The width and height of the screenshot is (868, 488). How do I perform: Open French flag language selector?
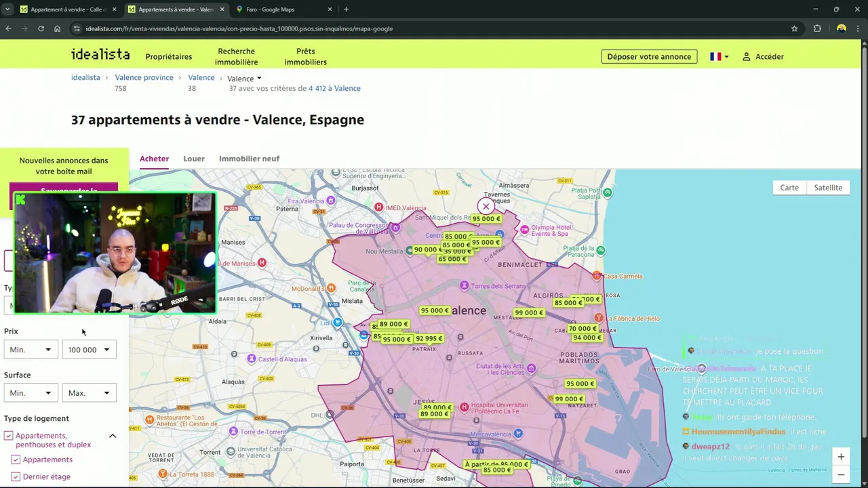pos(719,57)
